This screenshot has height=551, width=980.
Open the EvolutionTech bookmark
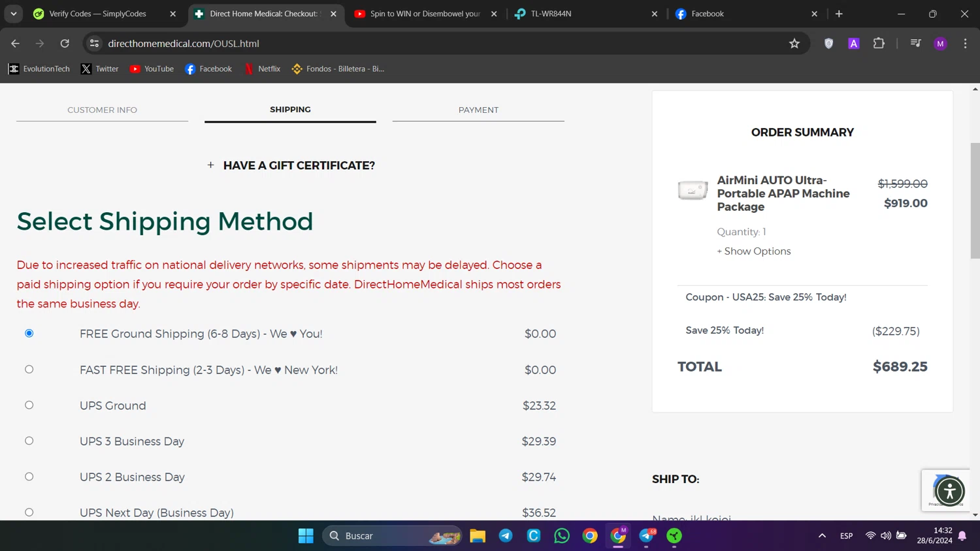[x=39, y=69]
